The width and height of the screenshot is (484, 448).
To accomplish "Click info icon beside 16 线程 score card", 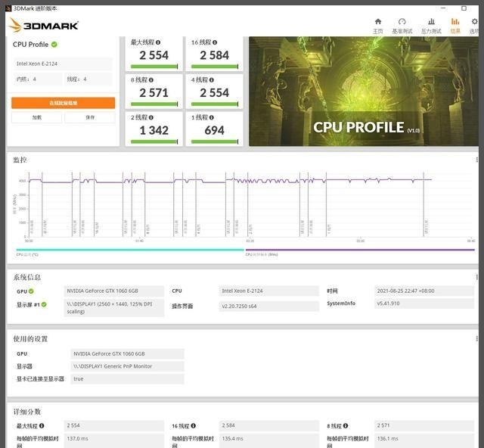I will (215, 42).
